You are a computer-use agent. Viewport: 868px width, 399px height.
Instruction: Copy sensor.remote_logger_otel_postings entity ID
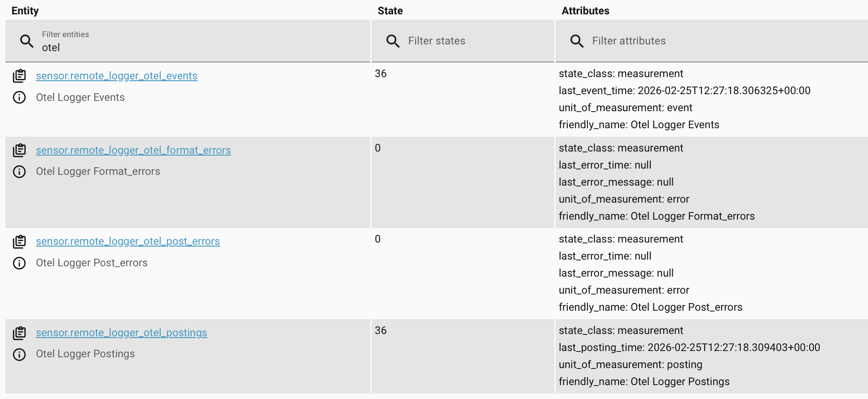[19, 333]
